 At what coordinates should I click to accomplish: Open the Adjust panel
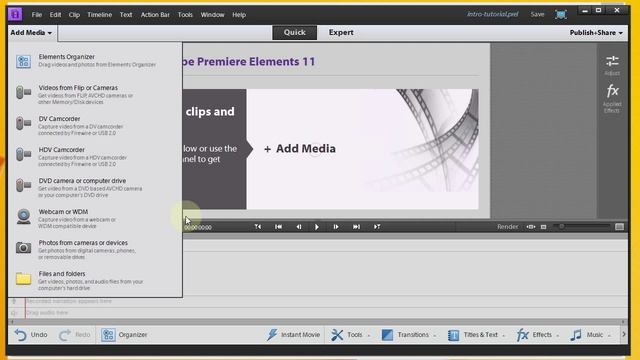[612, 65]
